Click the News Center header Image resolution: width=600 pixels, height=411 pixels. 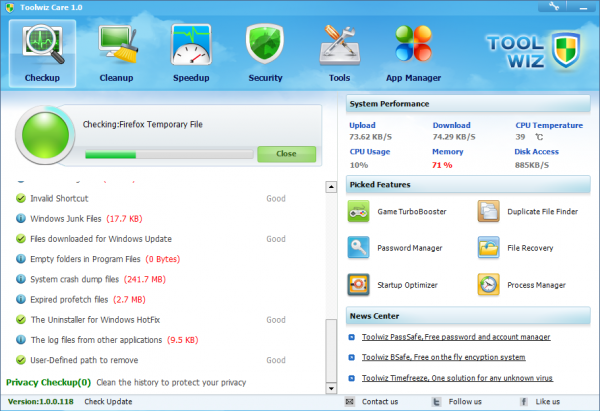coord(468,316)
